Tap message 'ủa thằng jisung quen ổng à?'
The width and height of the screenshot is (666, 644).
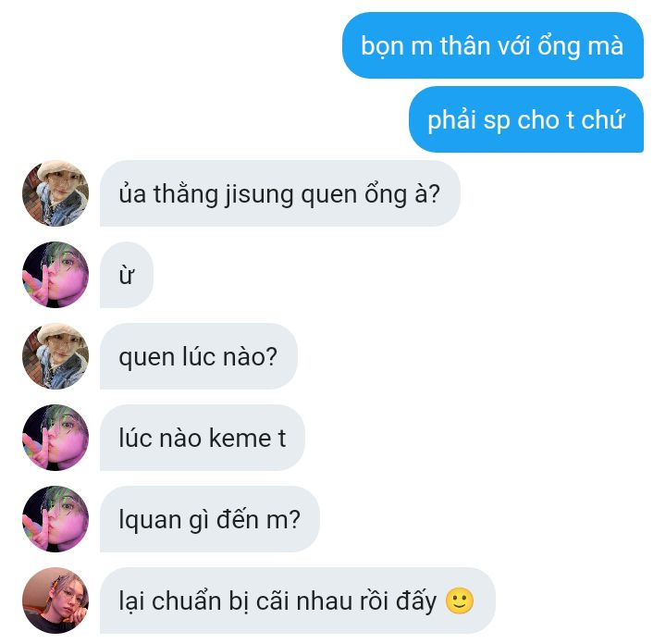point(280,193)
